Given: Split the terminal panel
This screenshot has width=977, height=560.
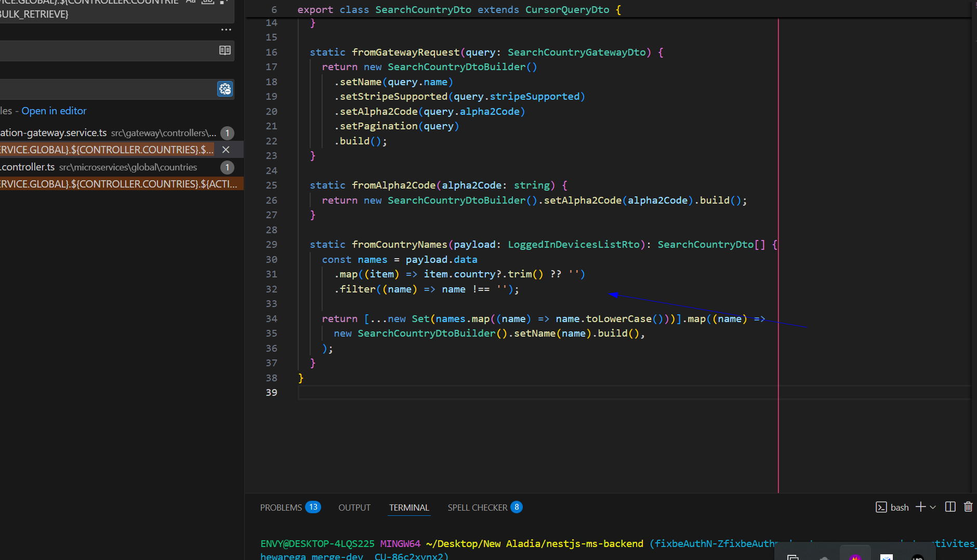Looking at the screenshot, I should point(950,507).
